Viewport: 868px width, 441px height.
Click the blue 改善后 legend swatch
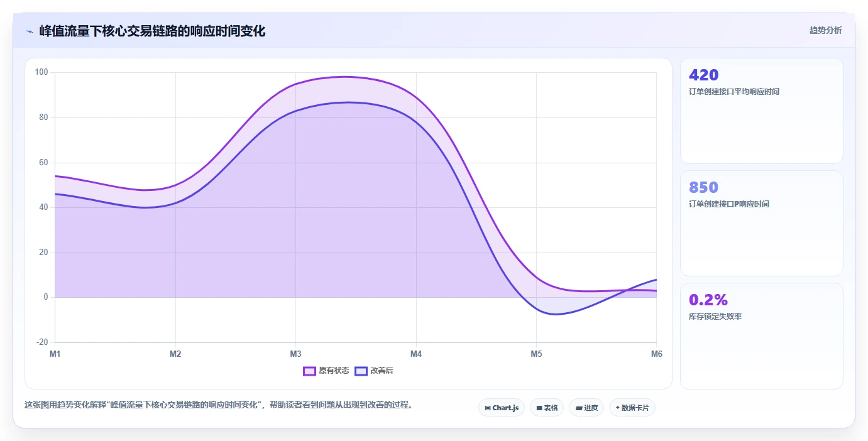point(361,371)
